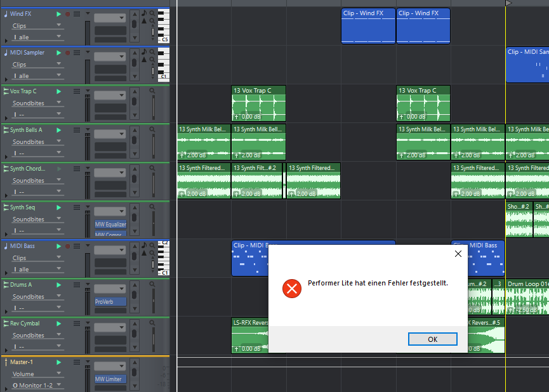Open the ProVerb insert on Drums A track
The height and width of the screenshot is (392, 549).
tap(110, 302)
